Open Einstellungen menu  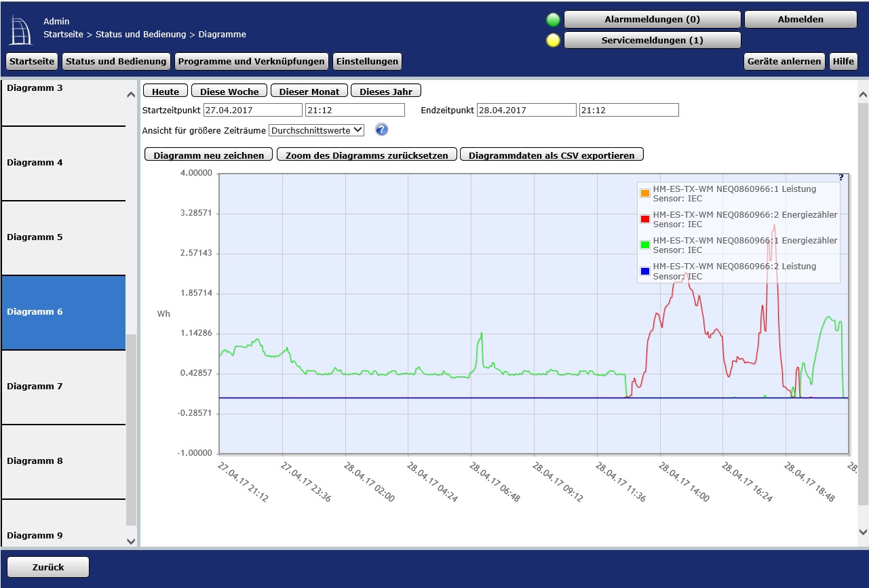click(x=367, y=61)
